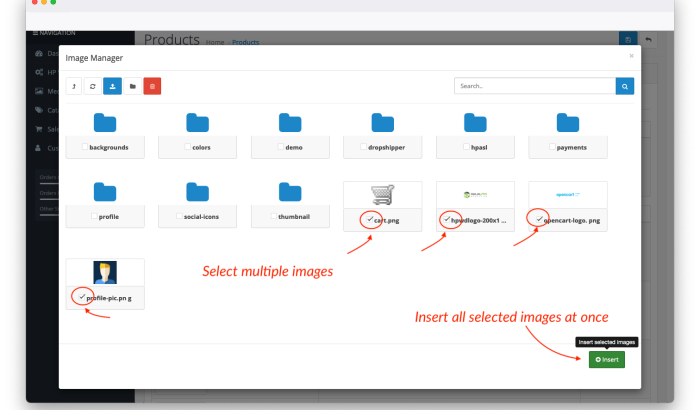Tick the colors folder checkbox
Viewport: 700px width, 410px height.
188,146
